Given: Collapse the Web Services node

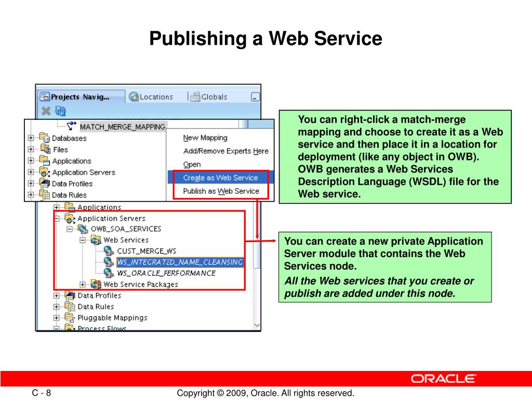Looking at the screenshot, I should (83, 240).
